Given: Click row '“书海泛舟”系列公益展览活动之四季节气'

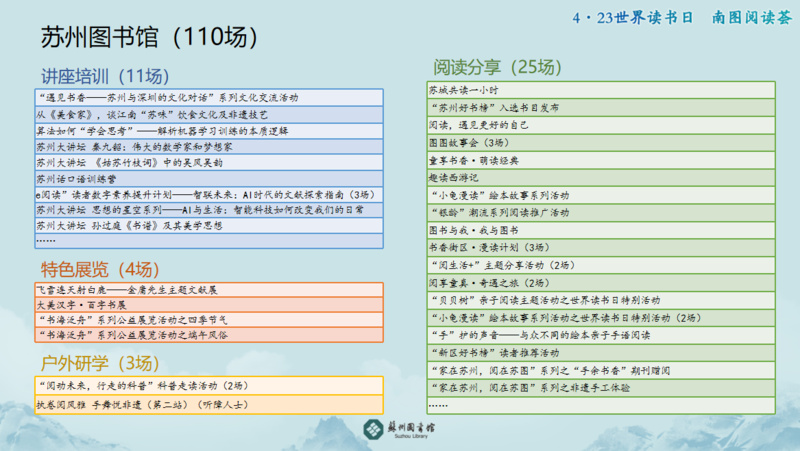Looking at the screenshot, I should point(209,320).
